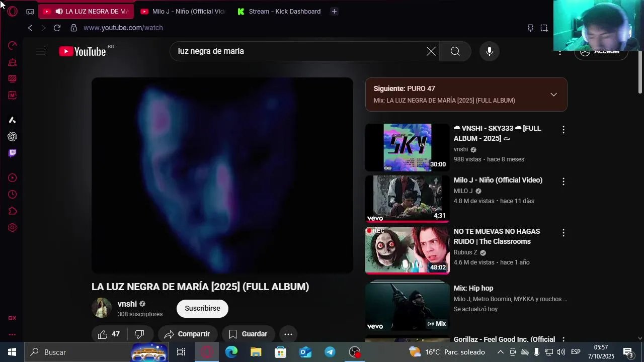Clear the YouTube search text with X
The image size is (644, 362).
(x=431, y=51)
